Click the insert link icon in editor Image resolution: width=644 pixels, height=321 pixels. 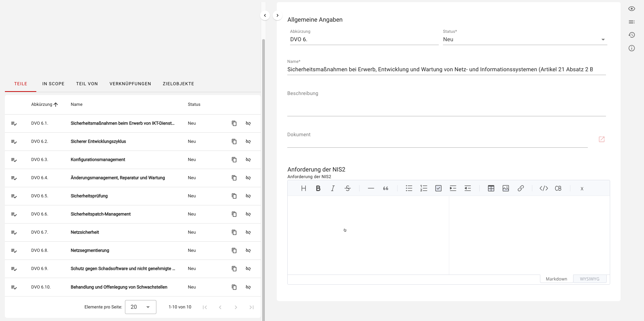coord(520,188)
